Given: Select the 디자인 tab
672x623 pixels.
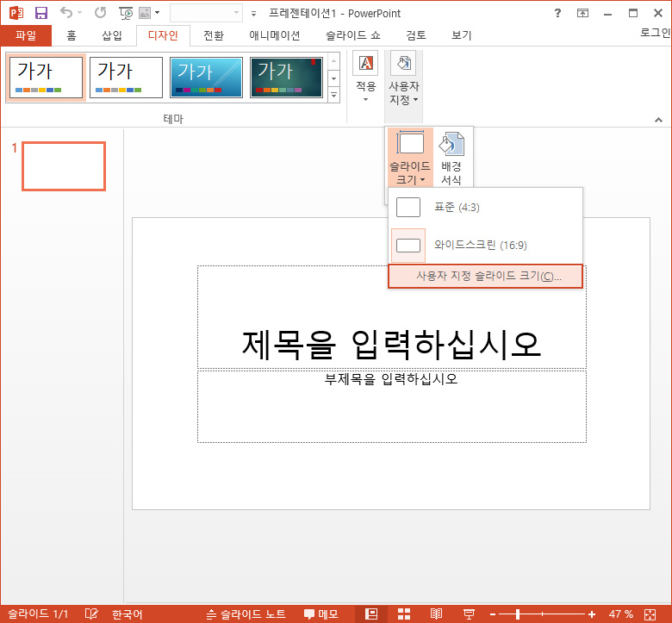Looking at the screenshot, I should click(x=163, y=35).
